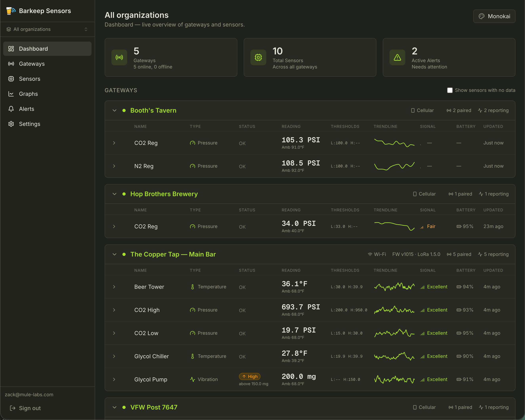Click the 23m ago updated cell
The height and width of the screenshot is (420, 525).
tap(493, 226)
